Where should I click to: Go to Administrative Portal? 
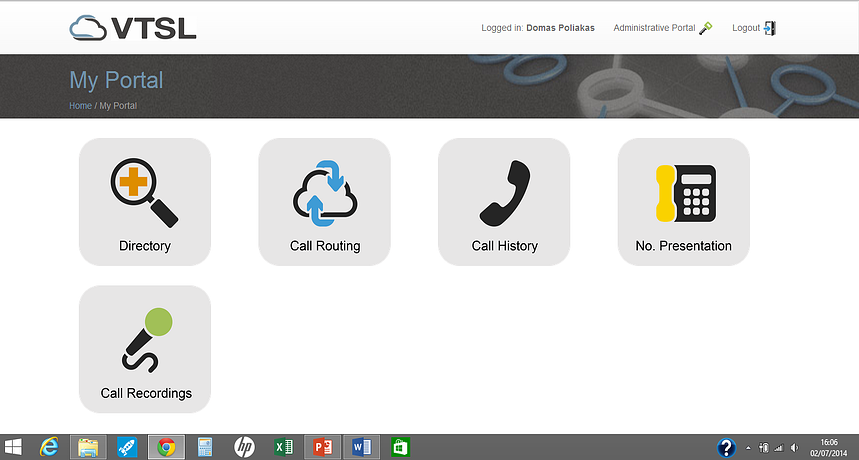(x=654, y=28)
